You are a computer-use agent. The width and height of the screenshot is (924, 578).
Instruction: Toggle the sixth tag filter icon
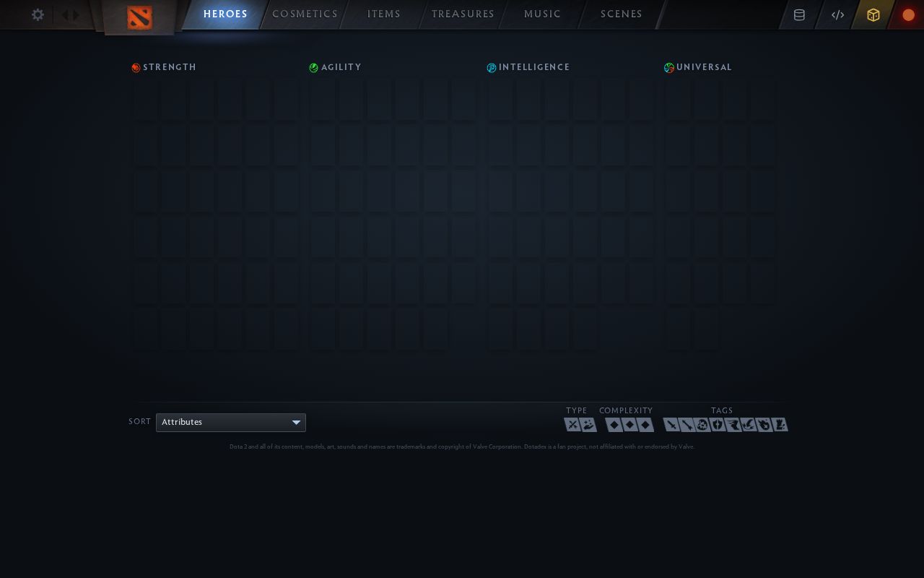click(749, 425)
